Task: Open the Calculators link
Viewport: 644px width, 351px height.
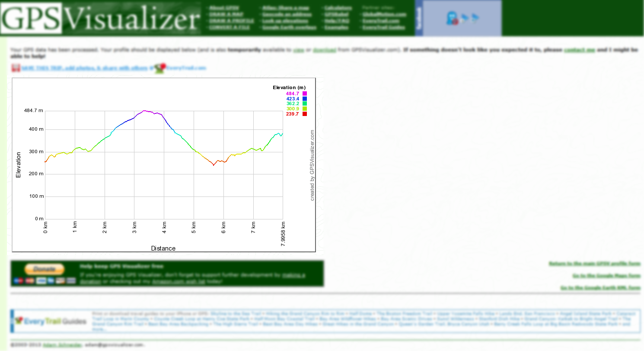Action: pyautogui.click(x=338, y=8)
